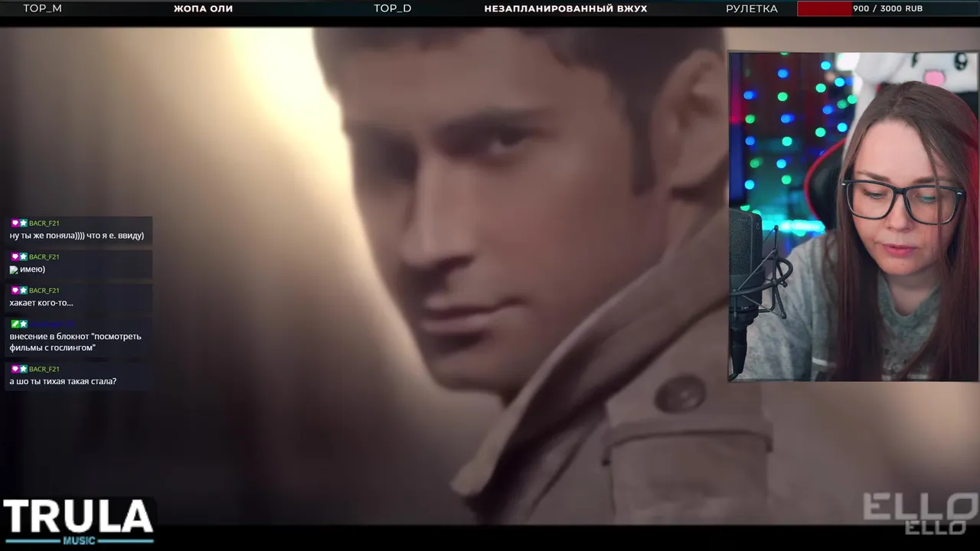This screenshot has width=980, height=551.
Task: Click star badge on "а шо ты тихая" message
Action: [24, 369]
